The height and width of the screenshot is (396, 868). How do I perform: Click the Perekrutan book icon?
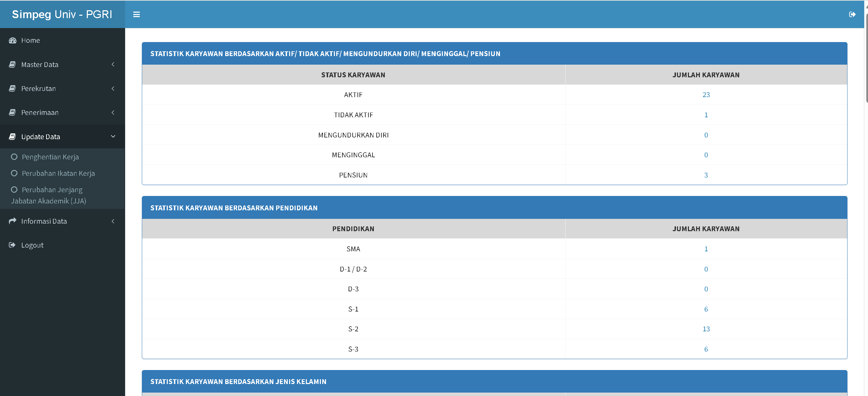click(x=12, y=88)
